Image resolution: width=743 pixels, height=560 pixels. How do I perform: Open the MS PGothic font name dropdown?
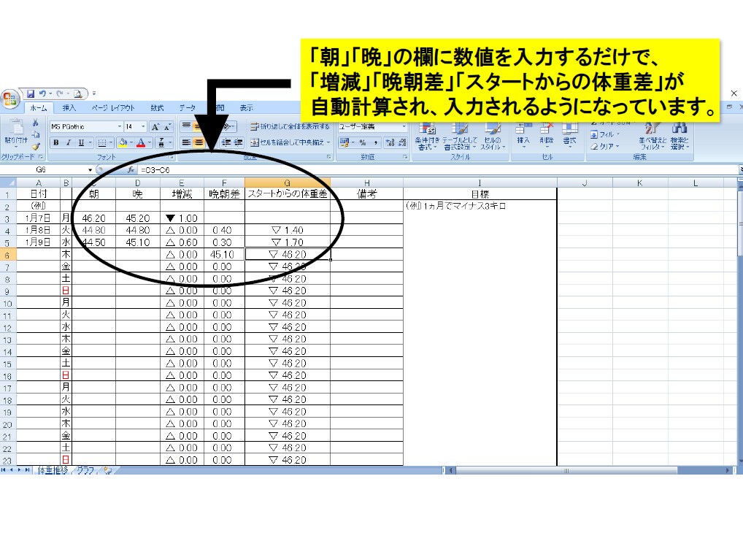tap(120, 126)
